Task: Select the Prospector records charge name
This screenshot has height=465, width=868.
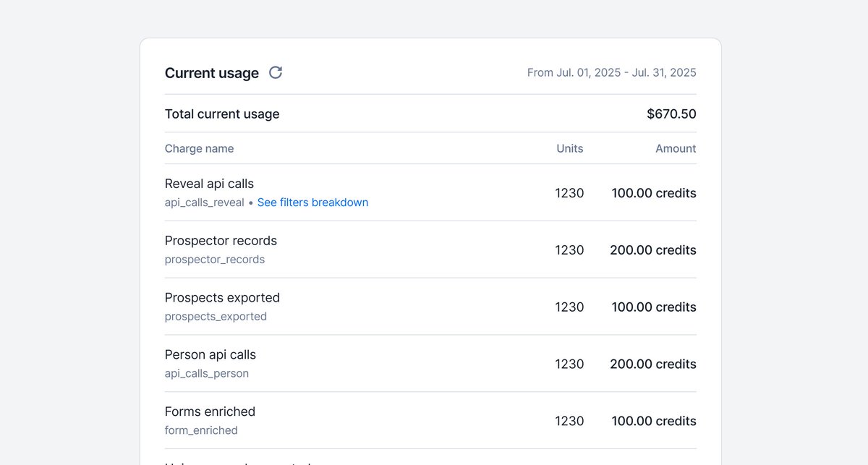Action: [x=221, y=241]
